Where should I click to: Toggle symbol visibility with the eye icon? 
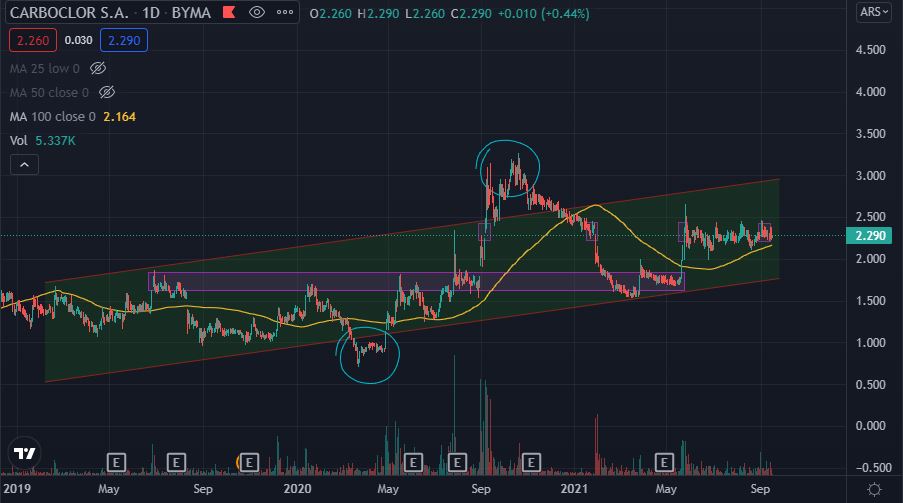click(x=257, y=12)
